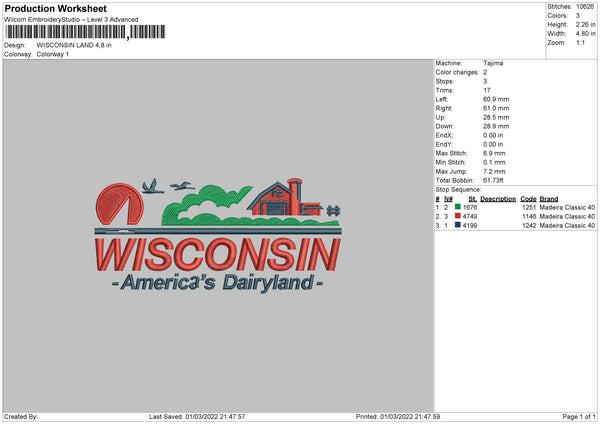Select the Machine value 'Tajima'
This screenshot has height=424, width=600.
click(493, 63)
